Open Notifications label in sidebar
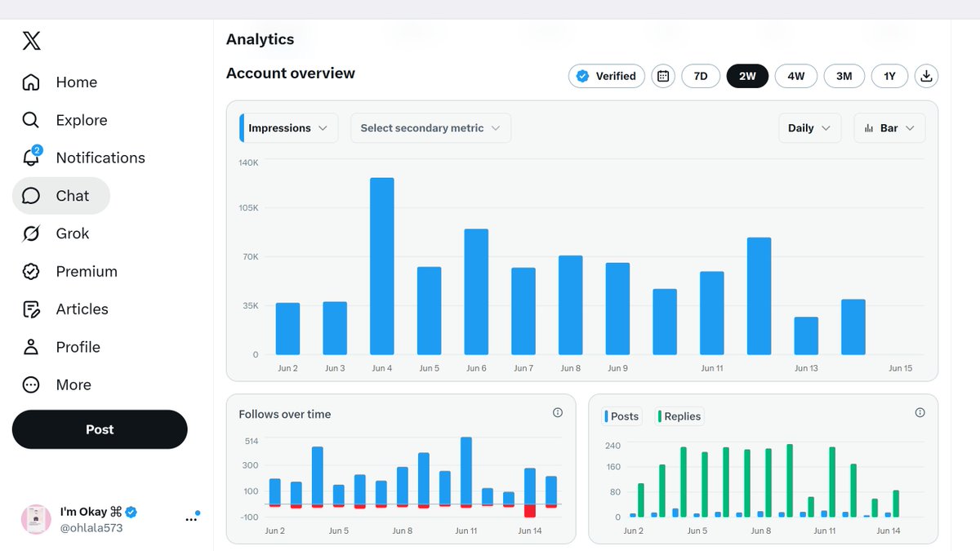Screen dimensions: 980x551 [100, 158]
